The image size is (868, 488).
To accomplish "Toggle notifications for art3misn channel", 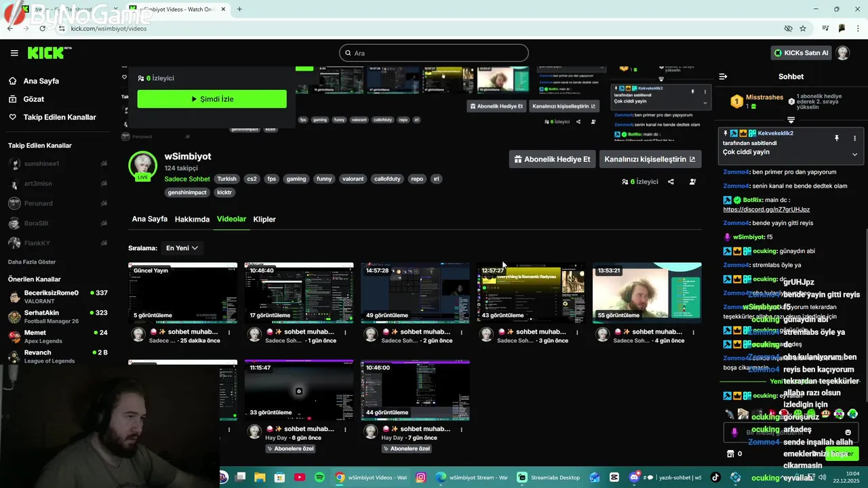I will pyautogui.click(x=104, y=184).
